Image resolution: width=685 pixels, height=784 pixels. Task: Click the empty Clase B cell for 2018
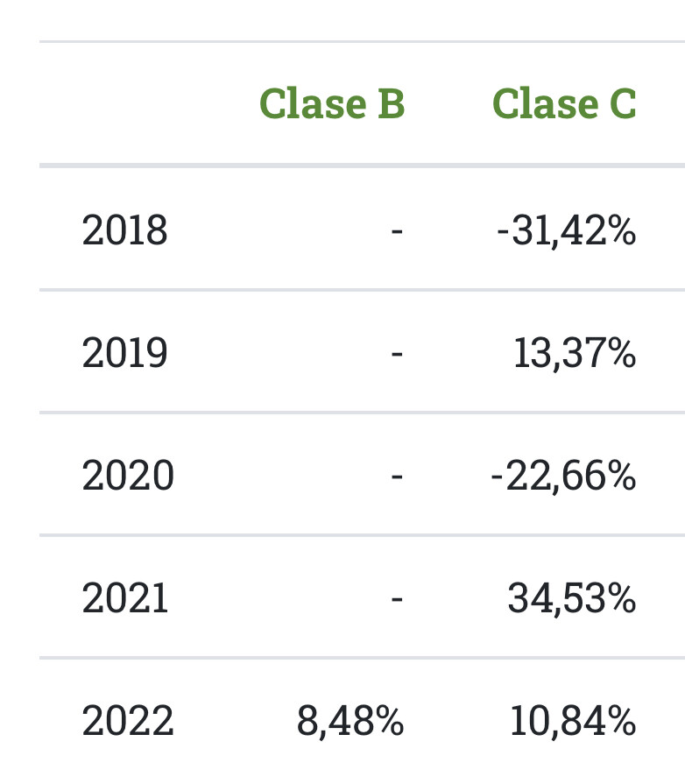[x=397, y=231]
